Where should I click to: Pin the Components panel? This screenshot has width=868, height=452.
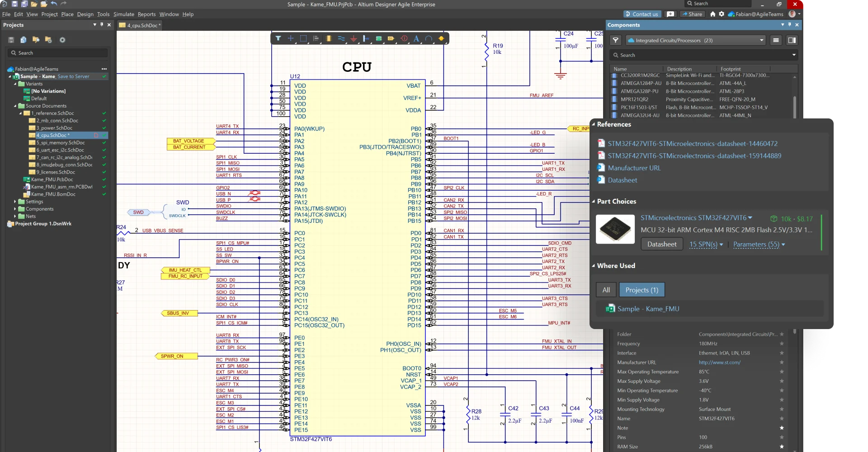point(790,25)
